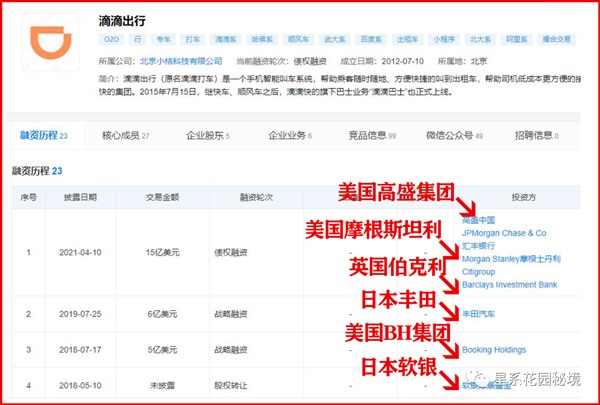Open the 企业业务 tab
The image size is (600, 405).
[x=290, y=136]
